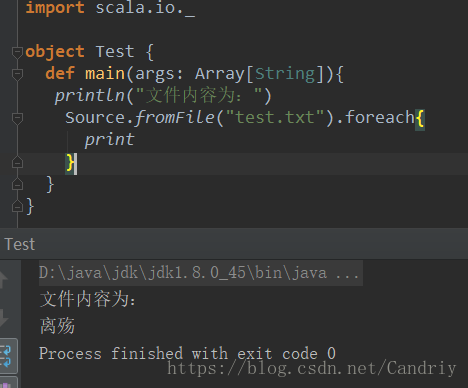This screenshot has width=468, height=388.
Task: Click the 'fromFile' method call
Action: (175, 118)
